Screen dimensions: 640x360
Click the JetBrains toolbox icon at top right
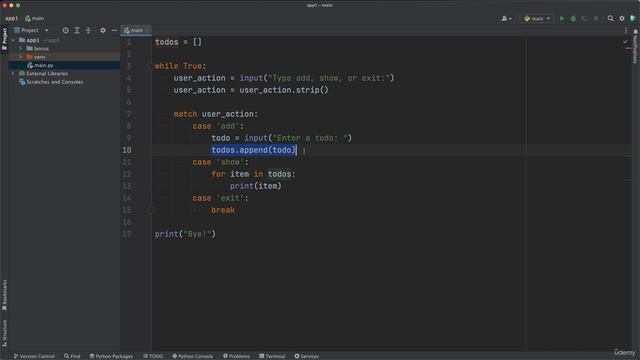point(633,18)
